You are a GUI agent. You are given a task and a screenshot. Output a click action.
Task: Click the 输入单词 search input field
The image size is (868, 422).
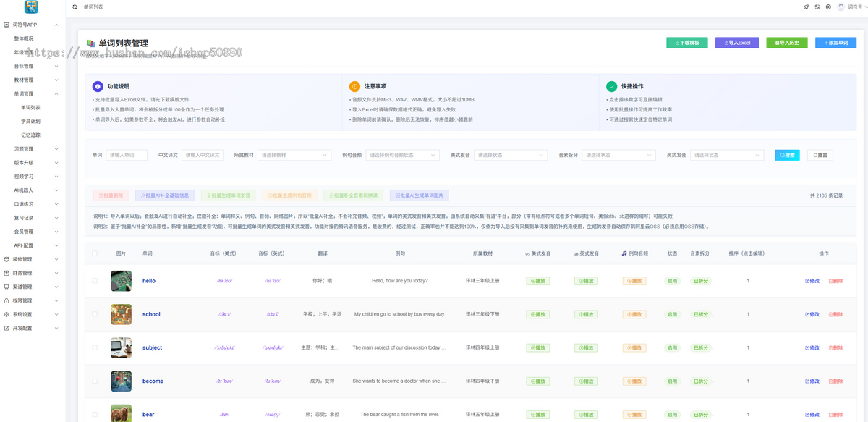[127, 155]
